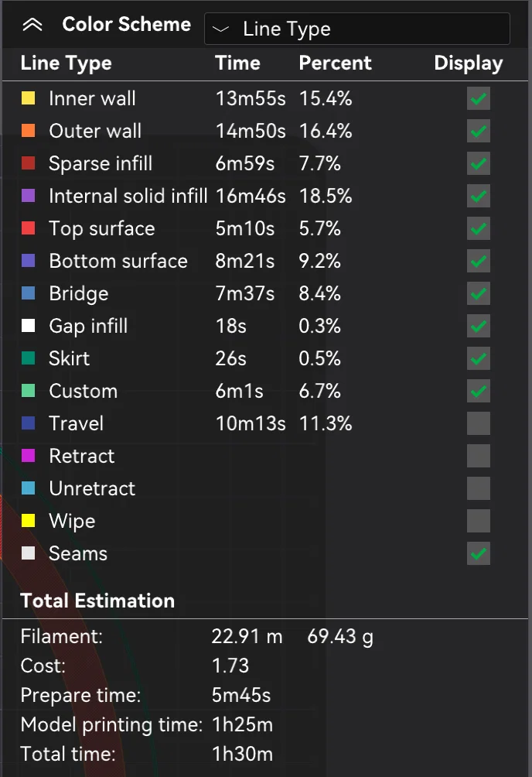
Task: Select the Internal solid infill row label
Action: (128, 196)
